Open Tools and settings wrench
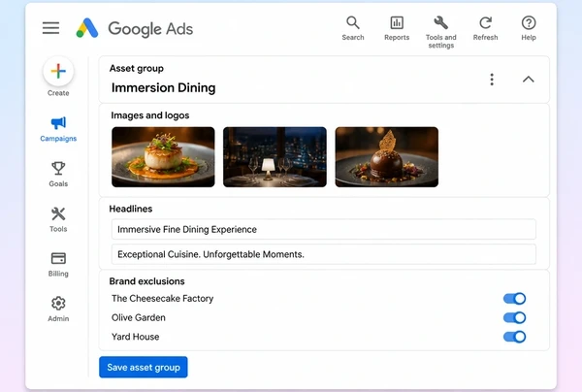This screenshot has width=582, height=392. [x=440, y=32]
